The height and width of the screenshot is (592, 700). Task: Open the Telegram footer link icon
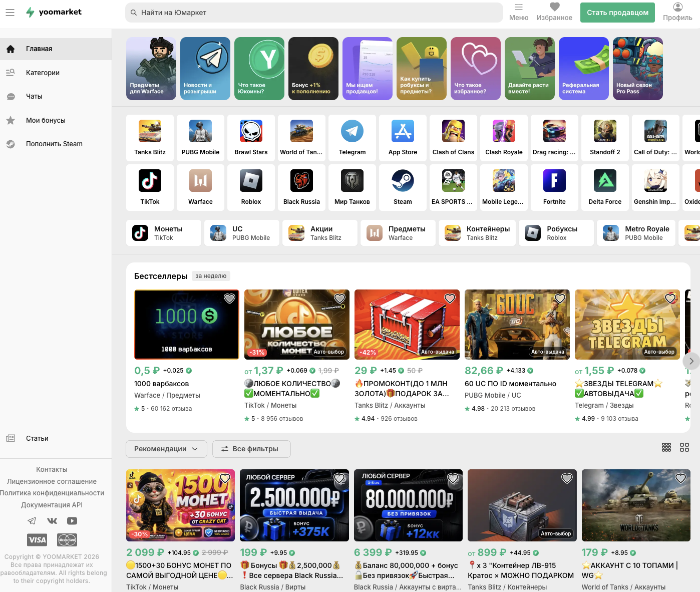(x=32, y=521)
